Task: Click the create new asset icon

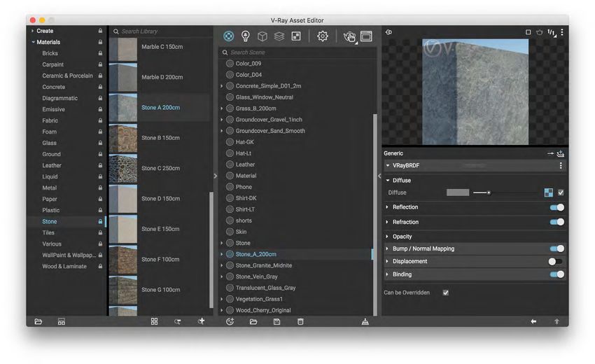Action: (x=230, y=321)
